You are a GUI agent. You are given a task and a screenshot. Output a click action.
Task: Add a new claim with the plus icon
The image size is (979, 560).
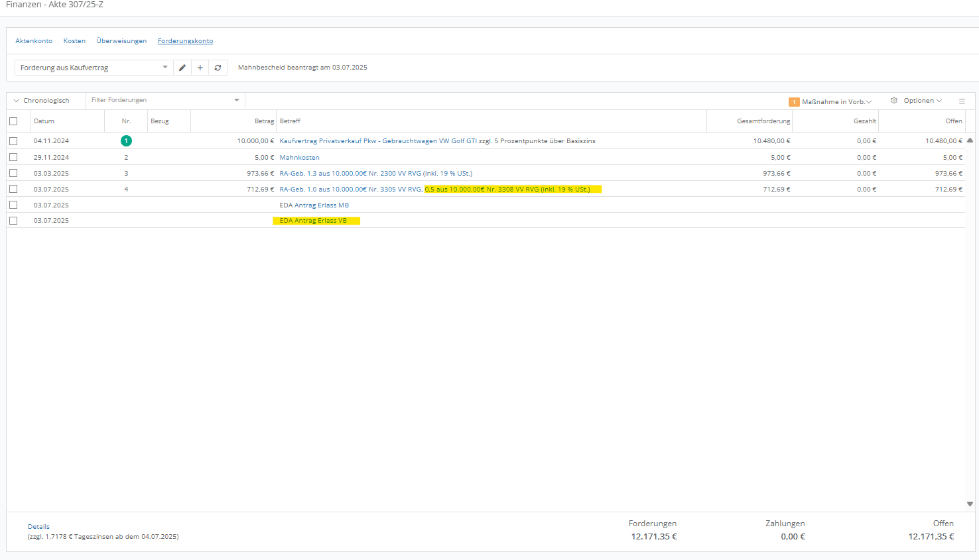[200, 68]
